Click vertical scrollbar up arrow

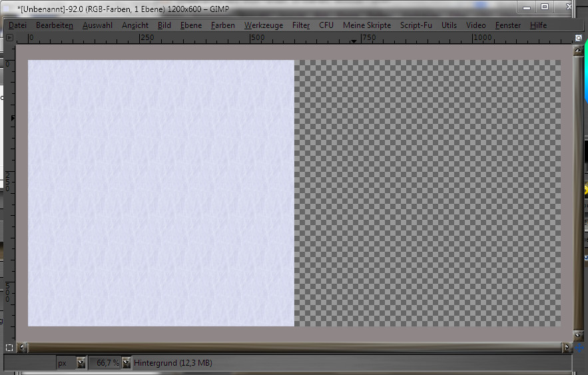point(578,50)
